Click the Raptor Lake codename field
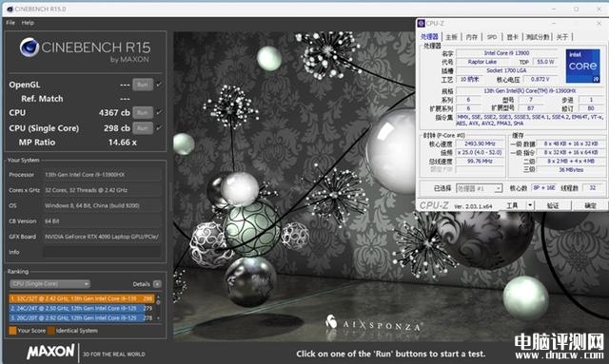The width and height of the screenshot is (609, 364). tap(482, 62)
